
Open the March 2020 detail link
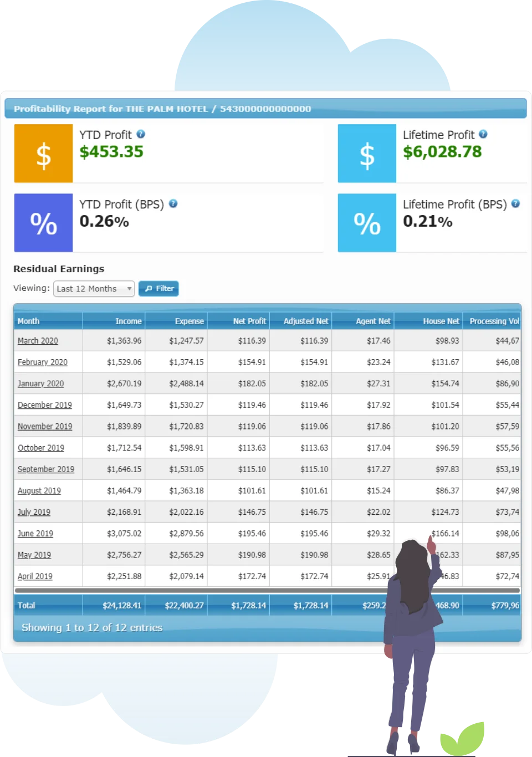coord(38,341)
